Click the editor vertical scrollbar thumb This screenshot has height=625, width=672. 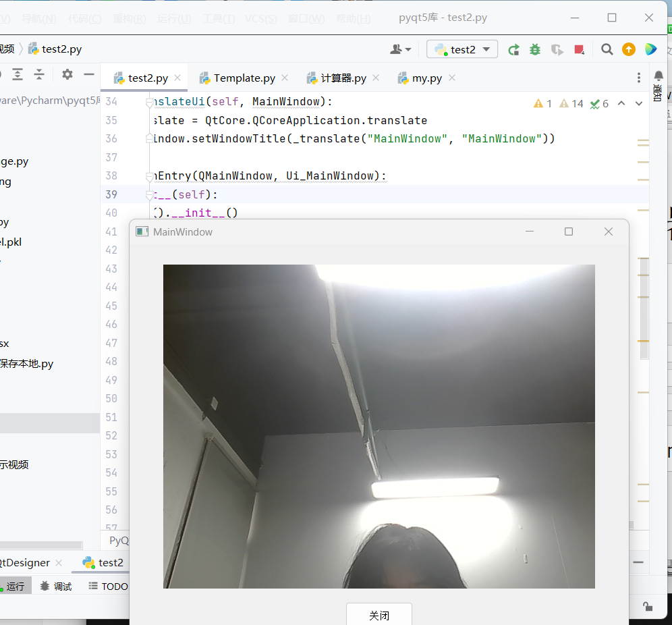point(644,308)
